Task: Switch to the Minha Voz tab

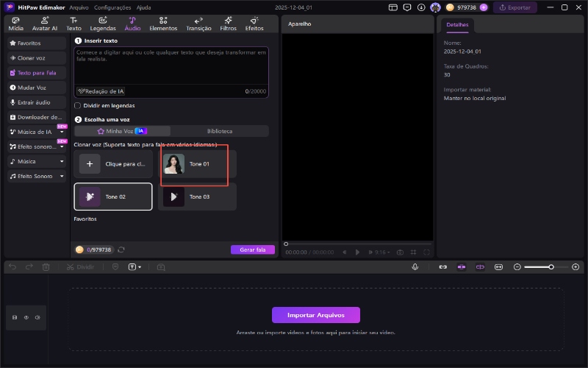Action: pos(122,131)
